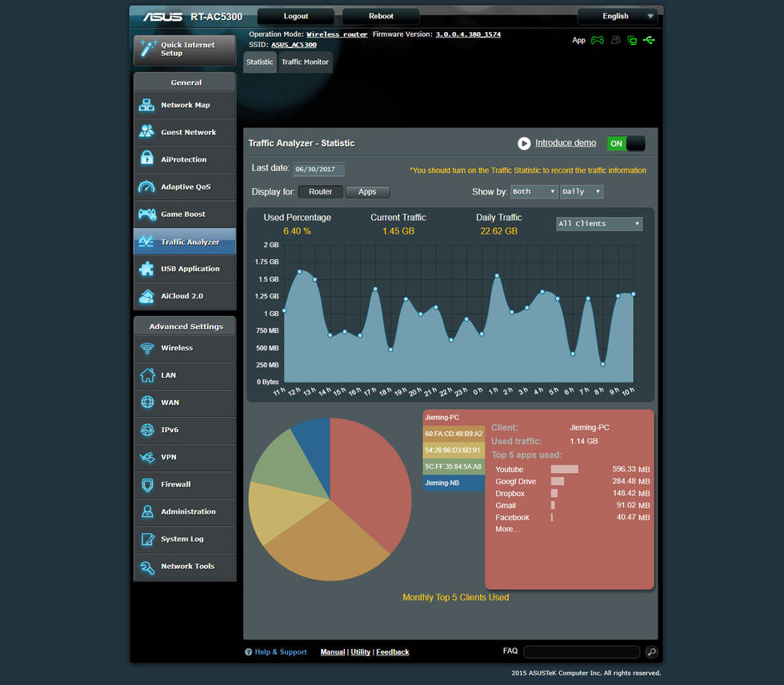This screenshot has height=685, width=784.
Task: Click the Game Boost gamepad icon
Action: tap(147, 214)
